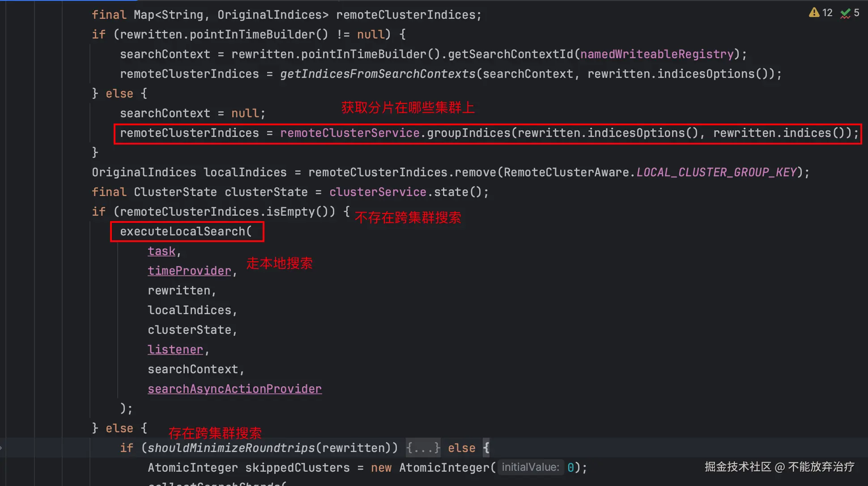Screen dimensions: 868x486
Task: Click the AtomicInteger skippedClusters variable name
Action: (297, 468)
